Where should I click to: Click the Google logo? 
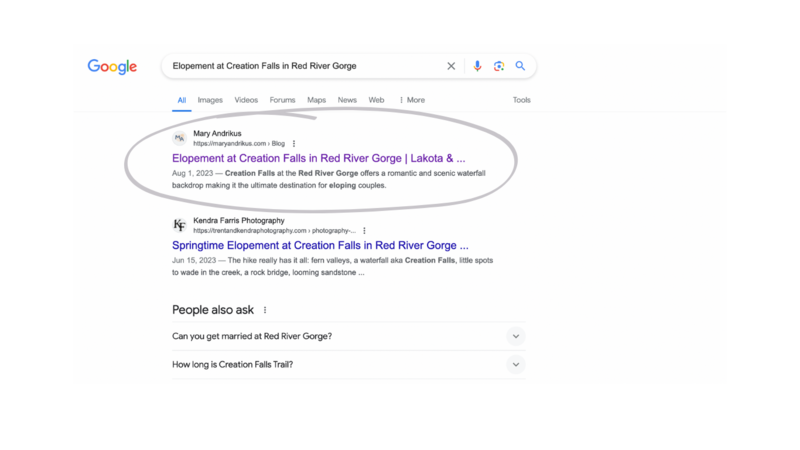[112, 66]
